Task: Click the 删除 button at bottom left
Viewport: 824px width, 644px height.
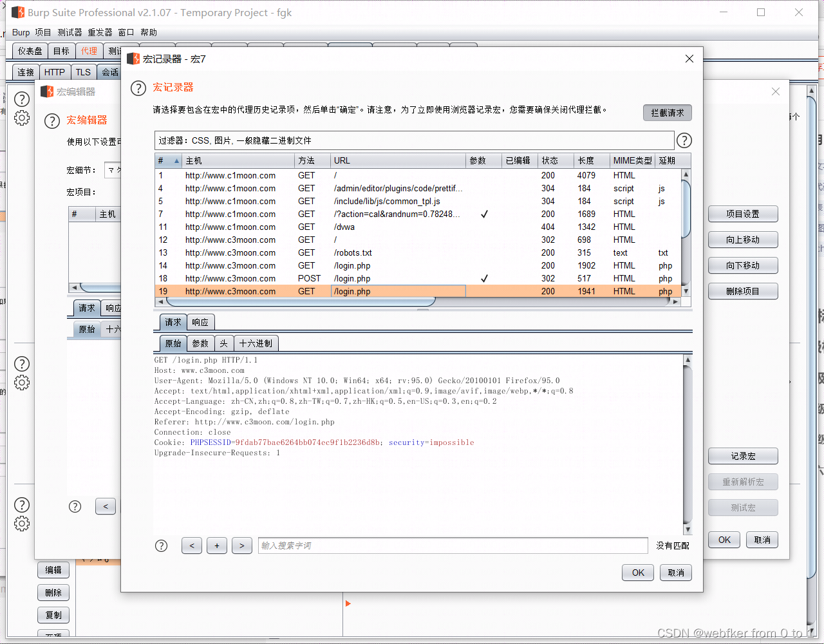Action: pos(53,592)
